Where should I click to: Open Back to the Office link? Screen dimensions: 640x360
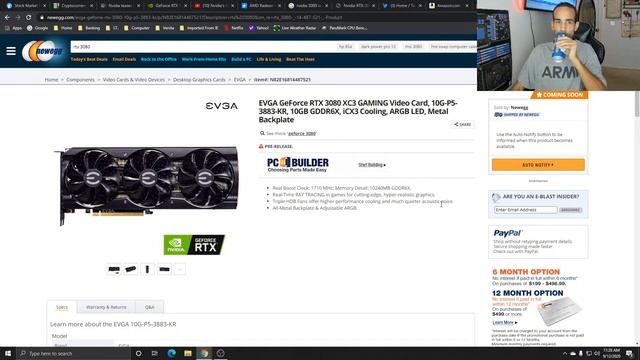[159, 60]
